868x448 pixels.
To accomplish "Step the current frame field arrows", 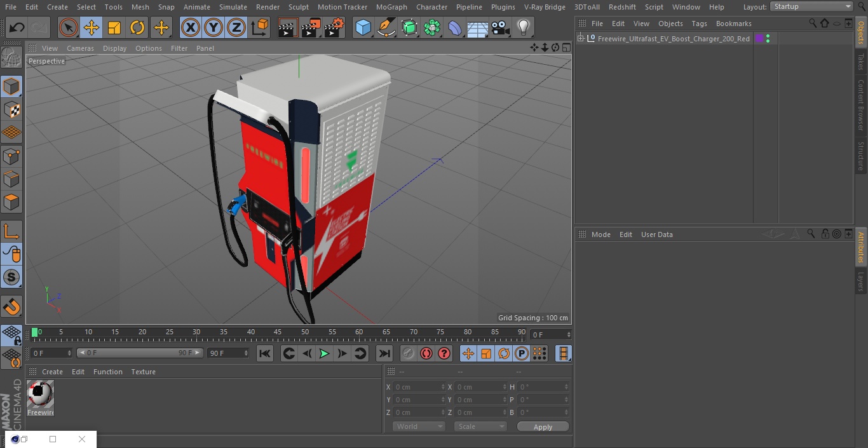I will pyautogui.click(x=69, y=353).
